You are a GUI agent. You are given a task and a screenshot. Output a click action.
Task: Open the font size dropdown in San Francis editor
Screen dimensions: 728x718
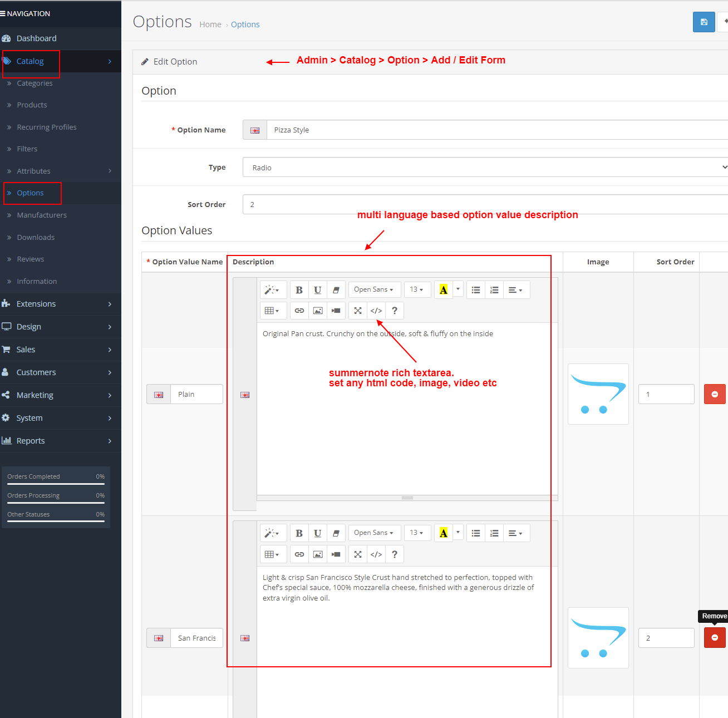coord(417,533)
